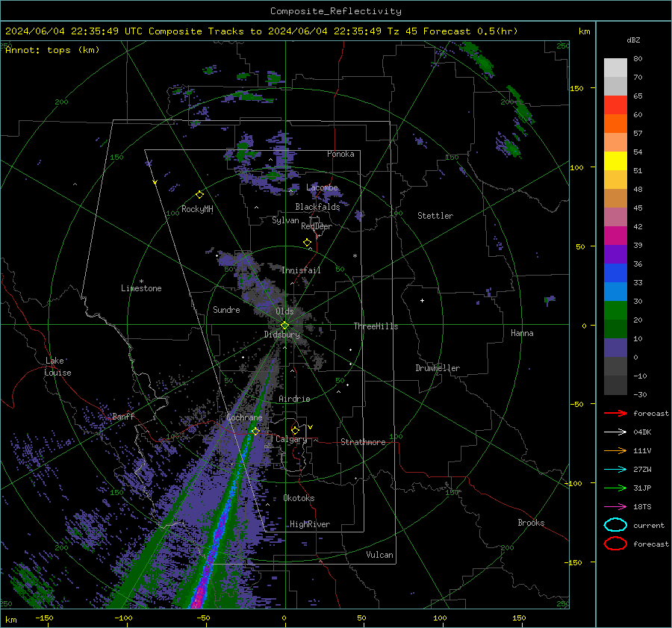This screenshot has width=672, height=628.
Task: Select the 'Blackfalds' map label
Action: [x=317, y=207]
